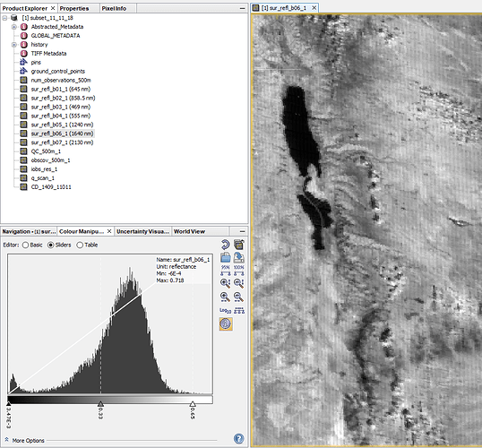Select the maximum slider handle at 0.65
This screenshot has height=448, width=482.
(193, 403)
